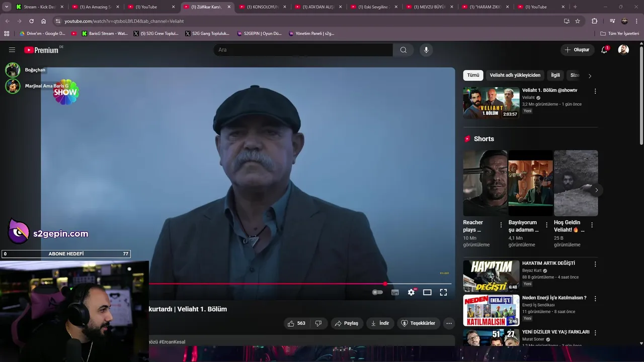Screen dimensions: 644x362
Task: Open options for YENİ DİZİLER VE YAŞ FARKLARI
Action: (595, 333)
